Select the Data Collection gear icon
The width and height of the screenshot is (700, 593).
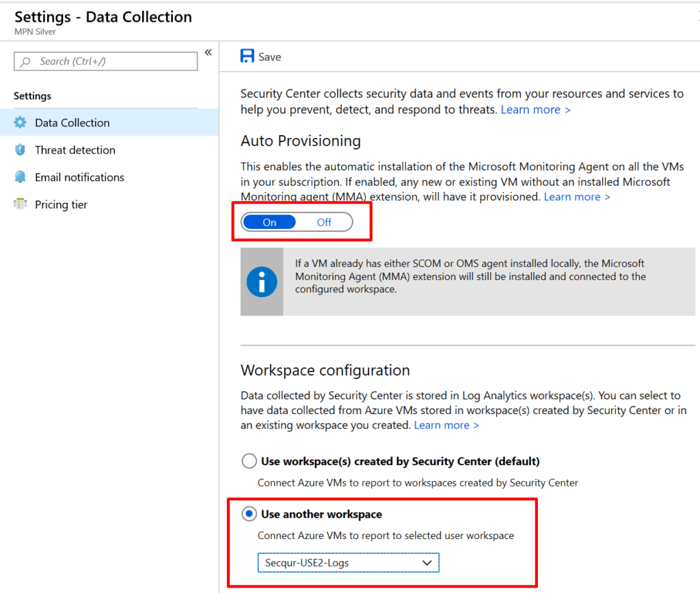[21, 122]
